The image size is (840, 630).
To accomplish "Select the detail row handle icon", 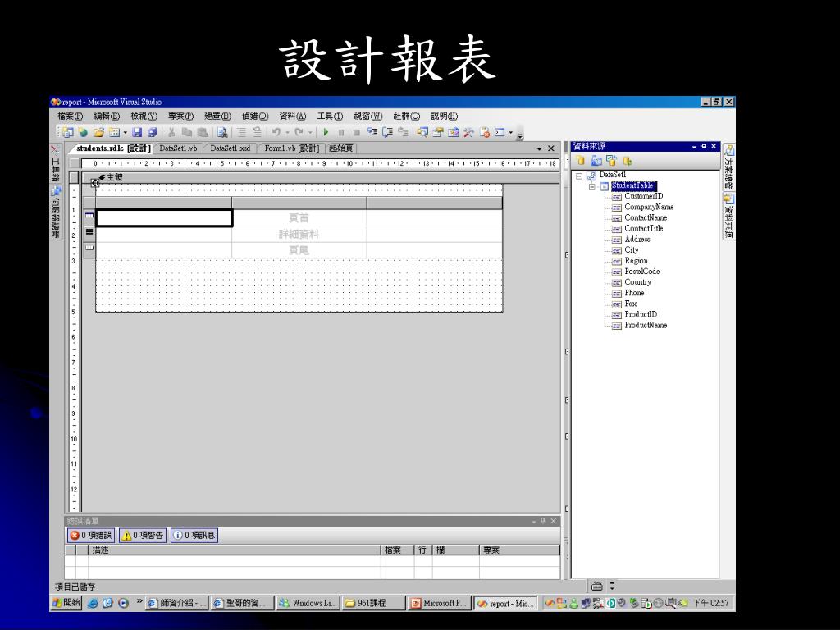I will 89,232.
